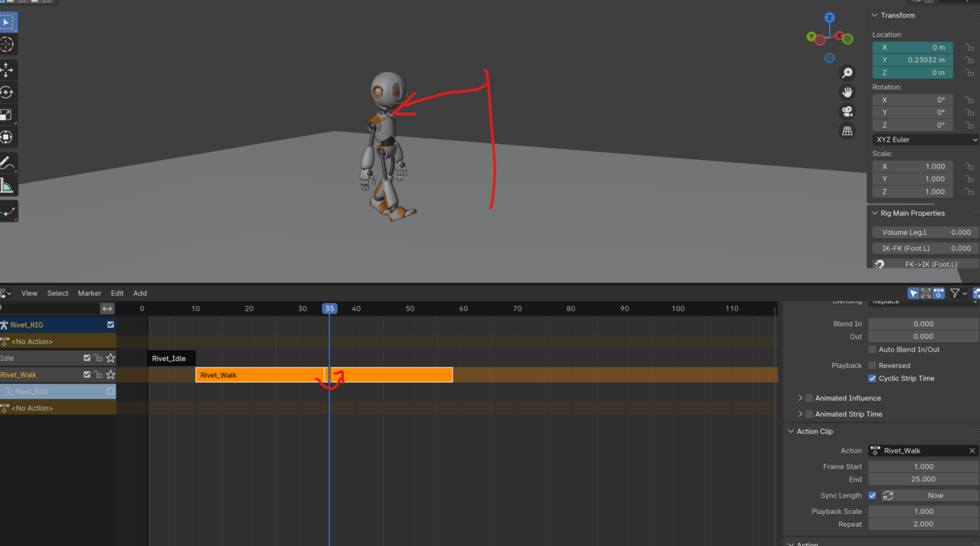Click the Blend In value field
This screenshot has height=546, width=980.
(923, 324)
